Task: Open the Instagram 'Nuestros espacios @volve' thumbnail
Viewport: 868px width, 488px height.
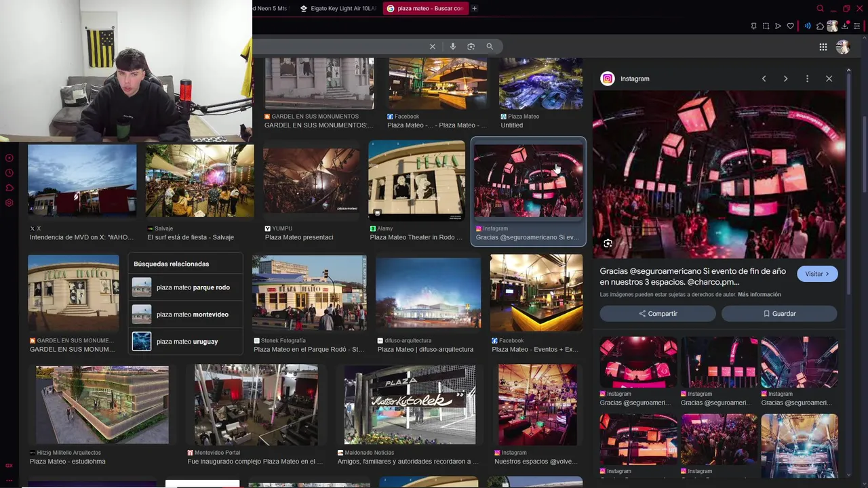Action: click(537, 405)
